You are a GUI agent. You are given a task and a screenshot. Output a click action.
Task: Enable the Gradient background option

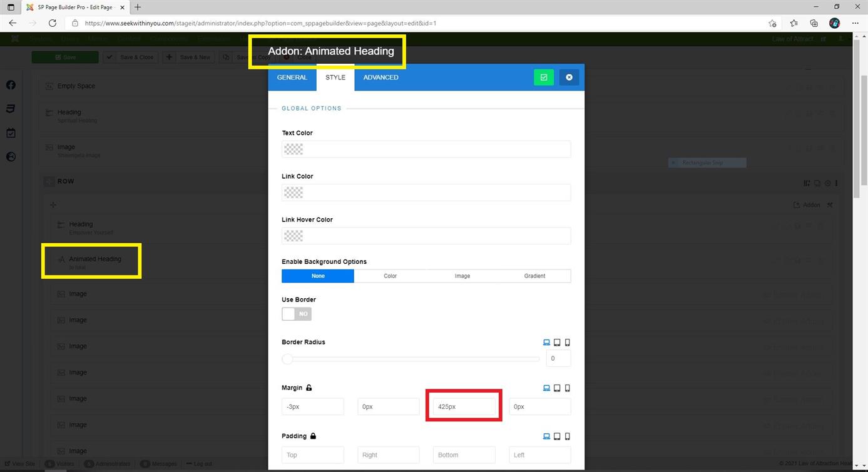tap(534, 276)
